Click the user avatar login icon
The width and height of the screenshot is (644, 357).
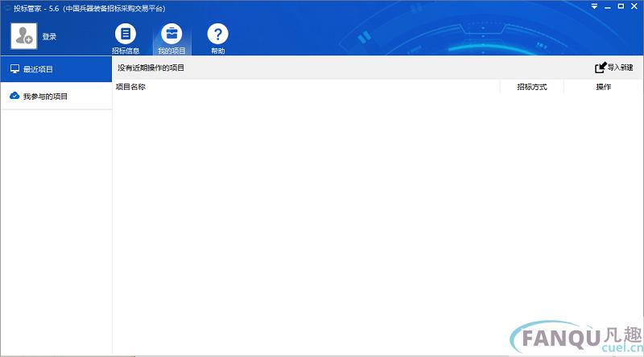24,36
